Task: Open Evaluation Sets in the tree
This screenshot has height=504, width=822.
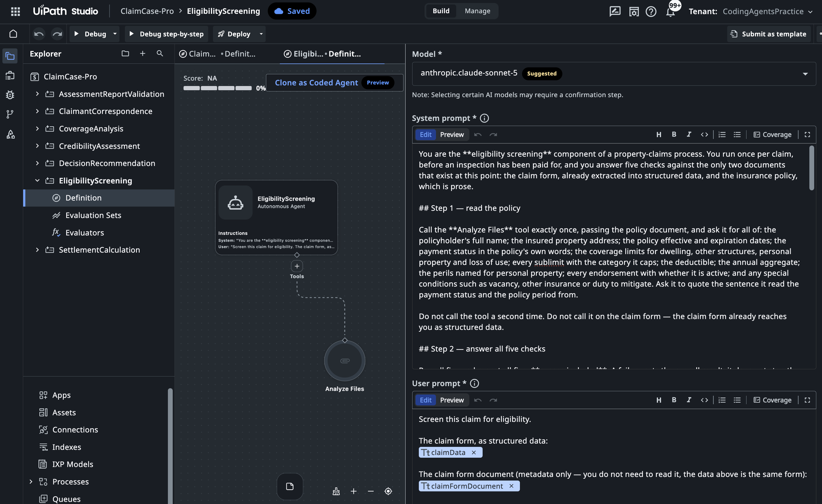Action: [93, 215]
